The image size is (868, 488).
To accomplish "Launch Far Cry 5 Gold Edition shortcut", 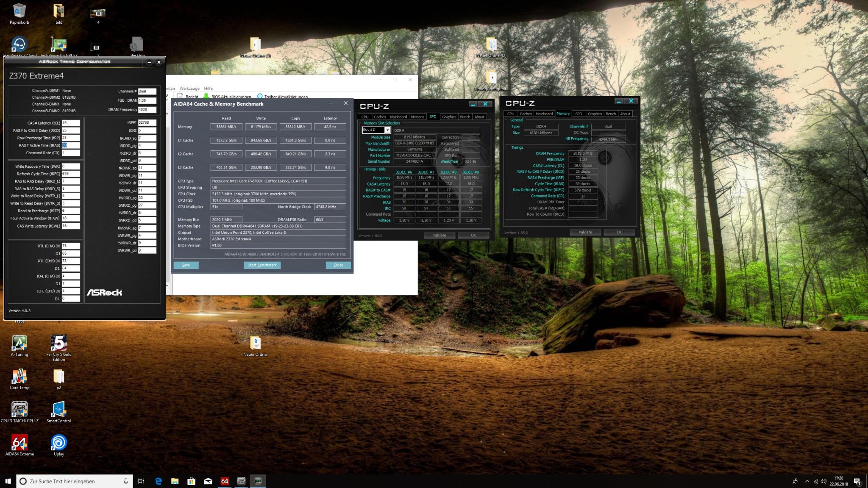I will click(59, 347).
